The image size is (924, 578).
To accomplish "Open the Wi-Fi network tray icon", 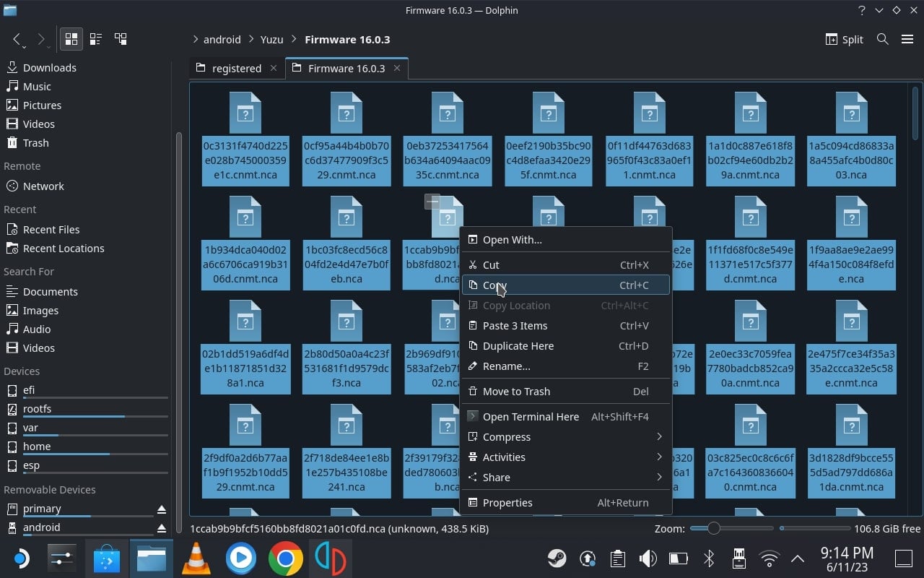I will coord(770,558).
